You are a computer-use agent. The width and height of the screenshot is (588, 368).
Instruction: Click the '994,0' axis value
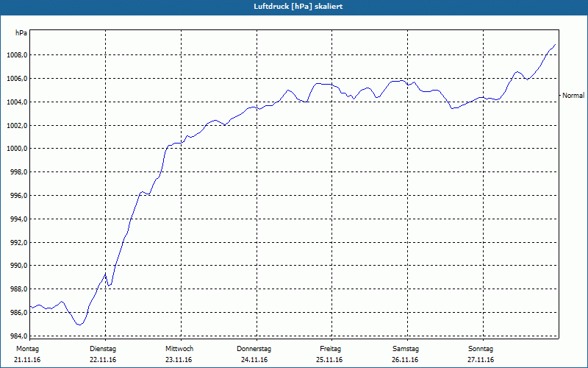20,219
